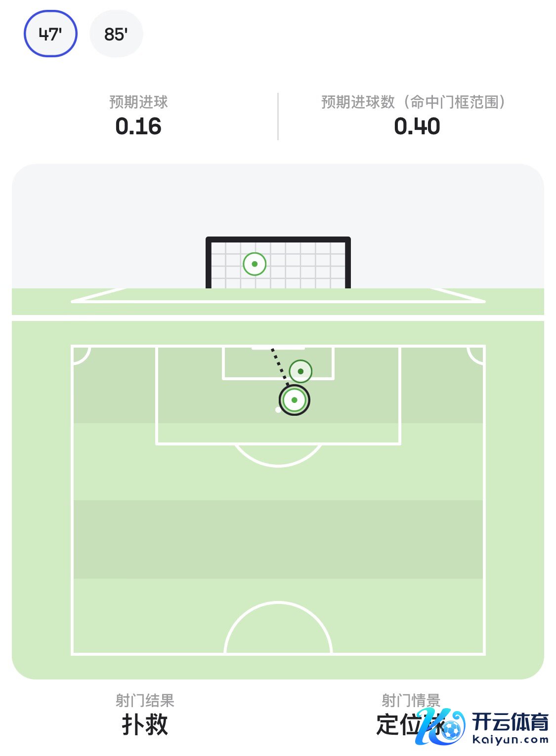Open the kaiyun.com link text
Screen dimensions: 556x756
point(510,740)
